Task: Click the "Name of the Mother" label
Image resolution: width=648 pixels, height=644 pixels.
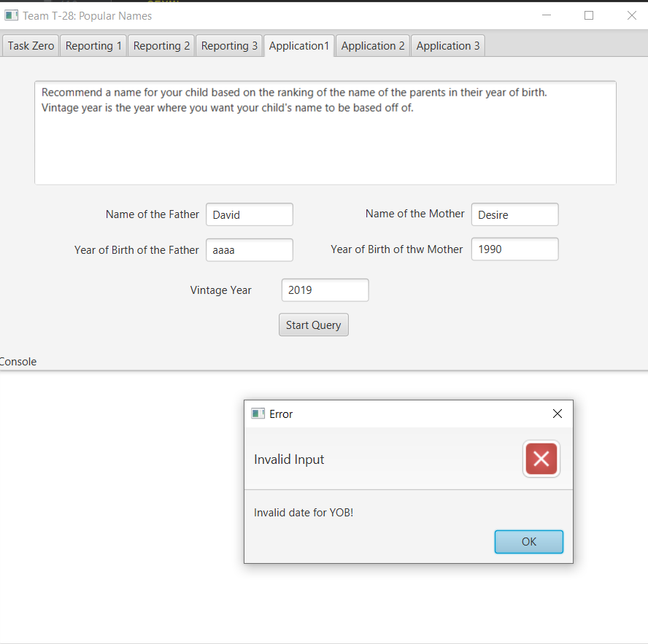Action: coord(414,214)
